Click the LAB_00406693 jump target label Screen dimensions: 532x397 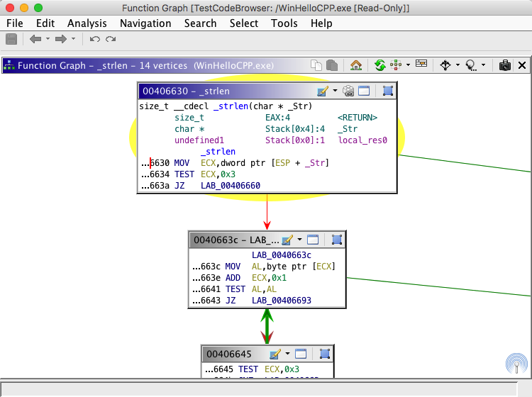pos(282,301)
